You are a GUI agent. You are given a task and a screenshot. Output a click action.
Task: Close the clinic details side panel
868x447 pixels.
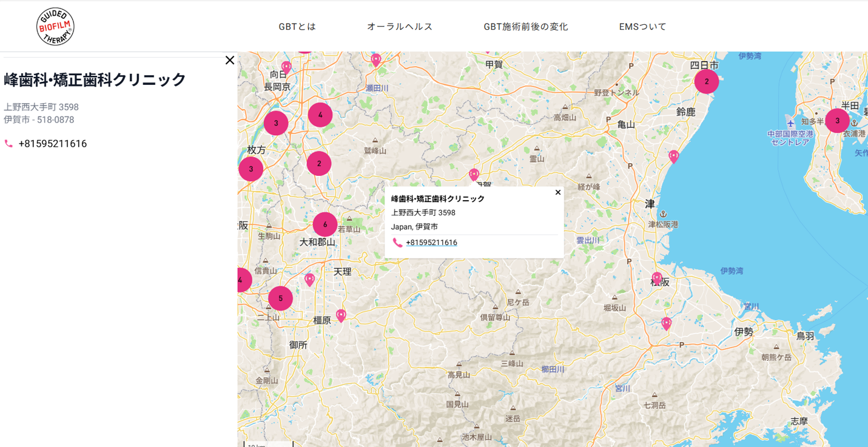tap(230, 60)
